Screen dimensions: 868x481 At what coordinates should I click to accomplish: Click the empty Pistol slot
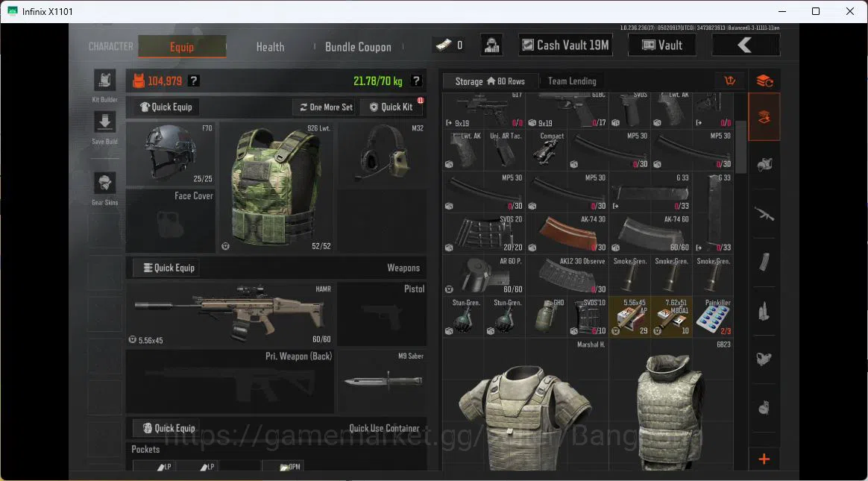(x=382, y=314)
